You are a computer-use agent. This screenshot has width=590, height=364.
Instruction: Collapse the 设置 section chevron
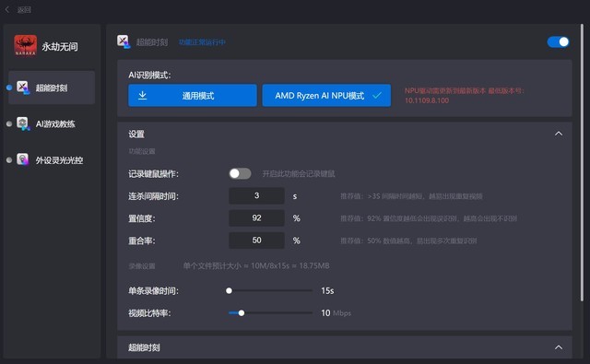[559, 134]
